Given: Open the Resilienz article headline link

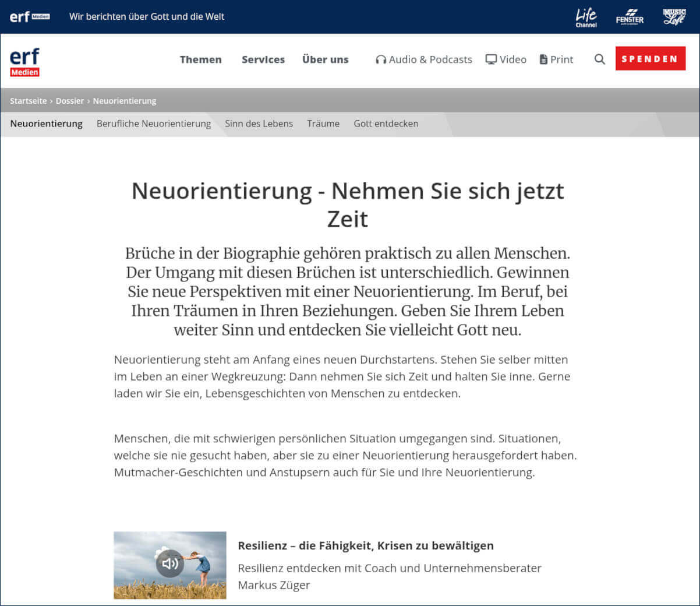Looking at the screenshot, I should coord(366,545).
